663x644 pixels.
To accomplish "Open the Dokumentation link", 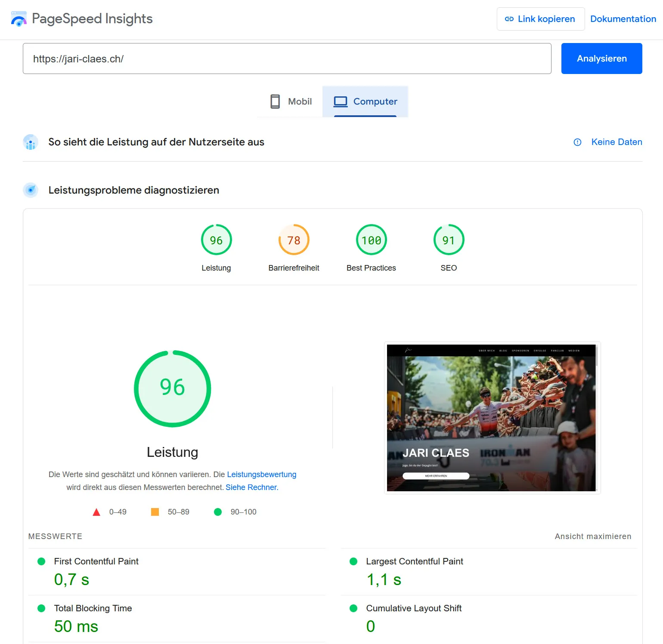I will click(623, 19).
